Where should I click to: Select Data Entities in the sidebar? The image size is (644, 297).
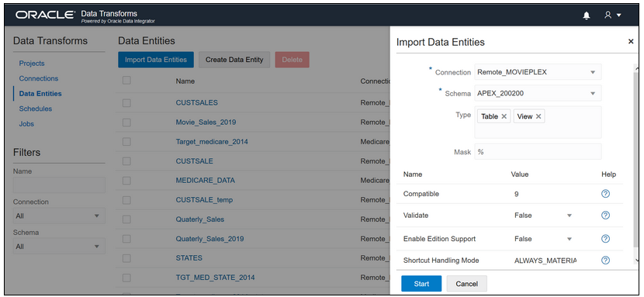point(40,94)
